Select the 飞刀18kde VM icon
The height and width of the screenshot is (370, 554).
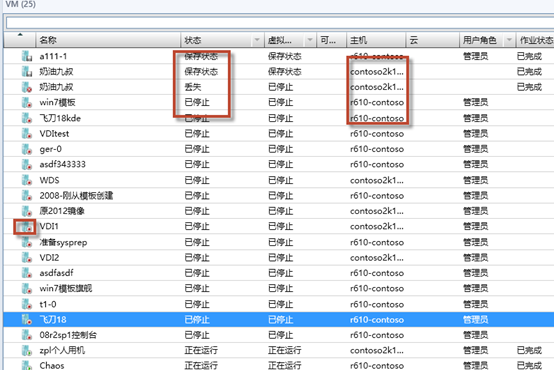pyautogui.click(x=27, y=118)
